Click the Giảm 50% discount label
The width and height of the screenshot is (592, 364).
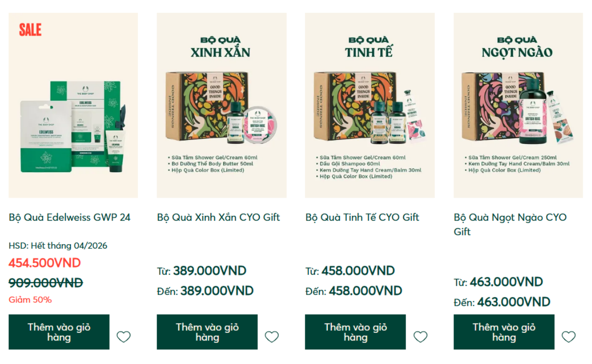click(30, 299)
